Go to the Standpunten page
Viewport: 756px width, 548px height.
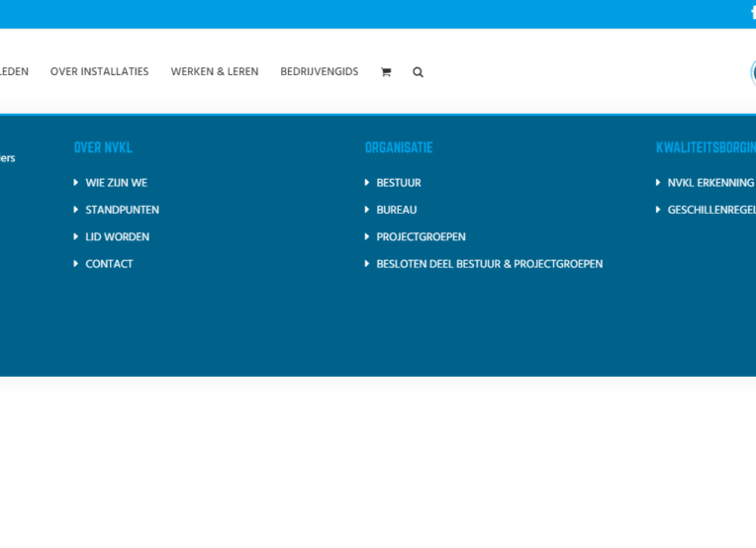tap(122, 210)
